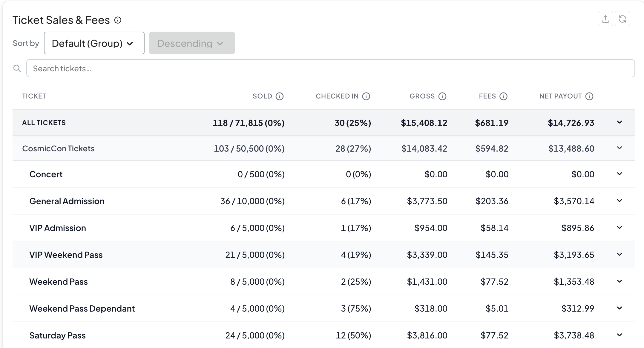This screenshot has height=348, width=644.
Task: Expand the All Tickets row chevron
Action: coord(620,122)
